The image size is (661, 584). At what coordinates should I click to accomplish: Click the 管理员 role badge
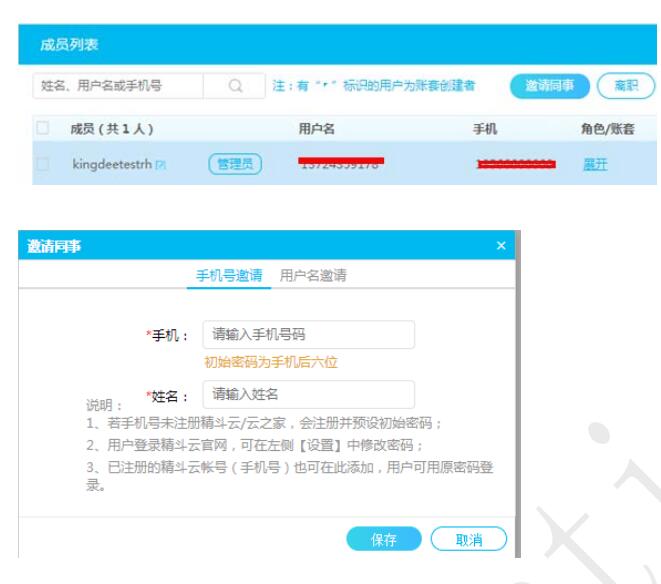(x=235, y=163)
